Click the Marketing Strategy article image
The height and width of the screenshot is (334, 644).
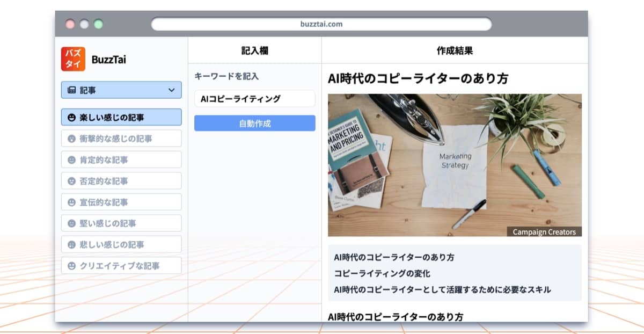pyautogui.click(x=455, y=165)
